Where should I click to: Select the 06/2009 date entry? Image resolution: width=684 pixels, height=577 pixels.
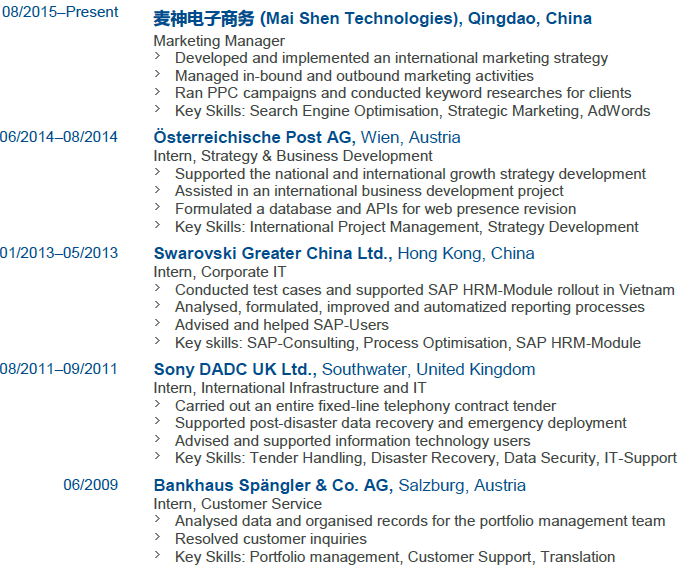coord(91,485)
